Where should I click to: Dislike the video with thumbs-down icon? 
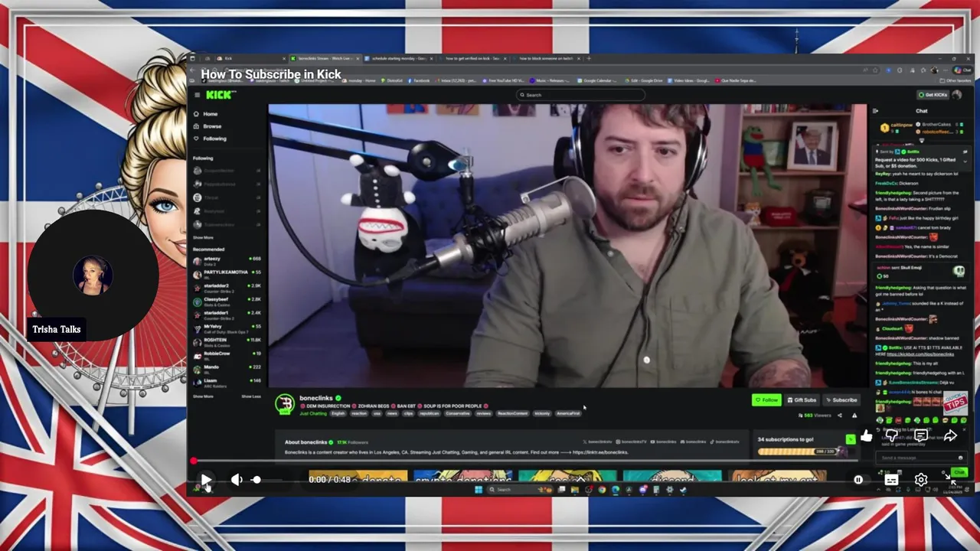[892, 435]
